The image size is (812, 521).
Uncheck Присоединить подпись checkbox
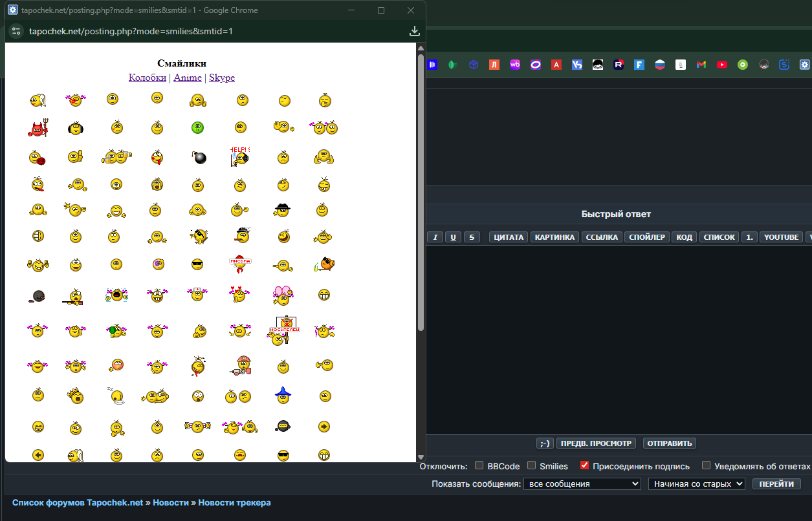coord(584,465)
